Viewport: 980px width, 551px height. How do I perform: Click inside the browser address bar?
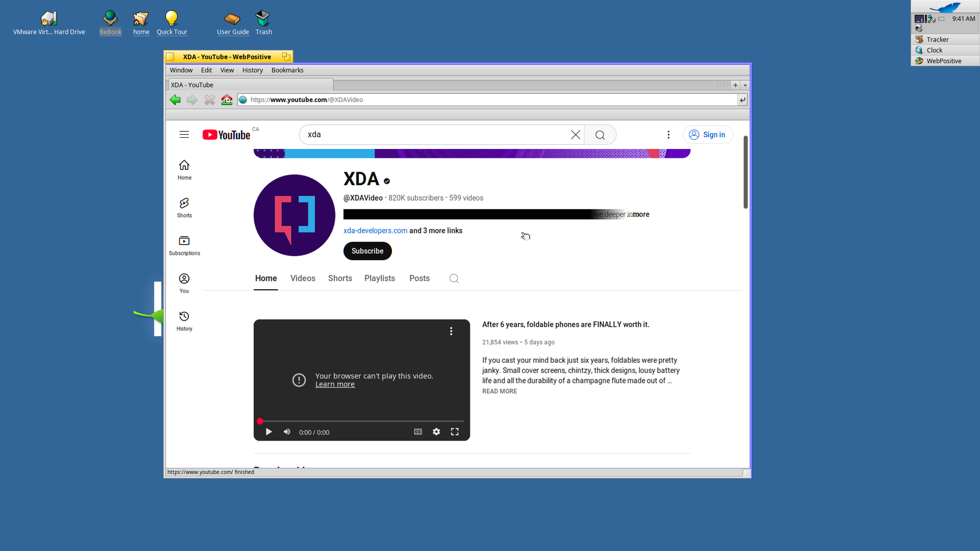[x=416, y=99]
